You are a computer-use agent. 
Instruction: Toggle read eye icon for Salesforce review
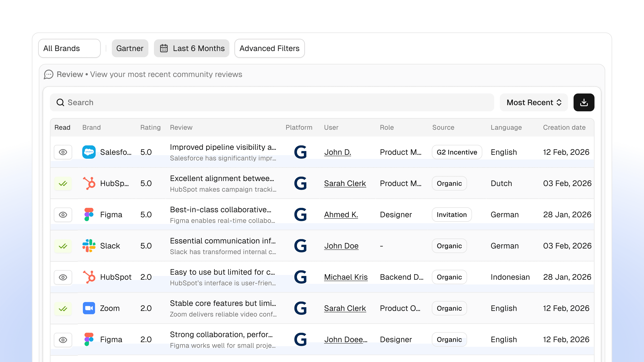(x=63, y=152)
